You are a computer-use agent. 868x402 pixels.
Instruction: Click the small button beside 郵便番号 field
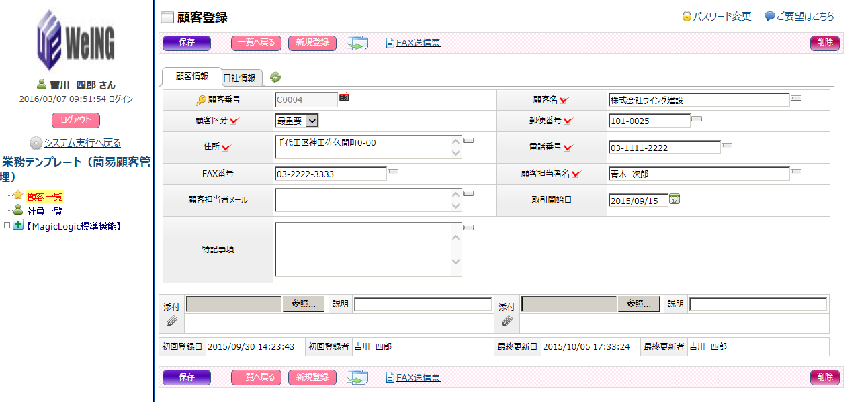click(x=697, y=119)
